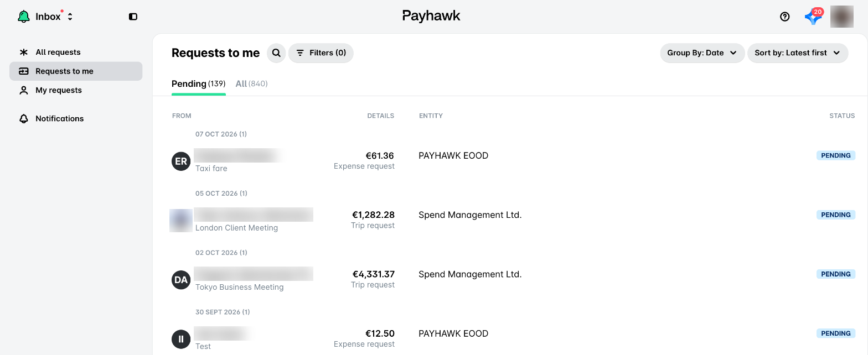Open the sparkle updates icon with badge 20
The height and width of the screenshot is (355, 868).
(813, 17)
